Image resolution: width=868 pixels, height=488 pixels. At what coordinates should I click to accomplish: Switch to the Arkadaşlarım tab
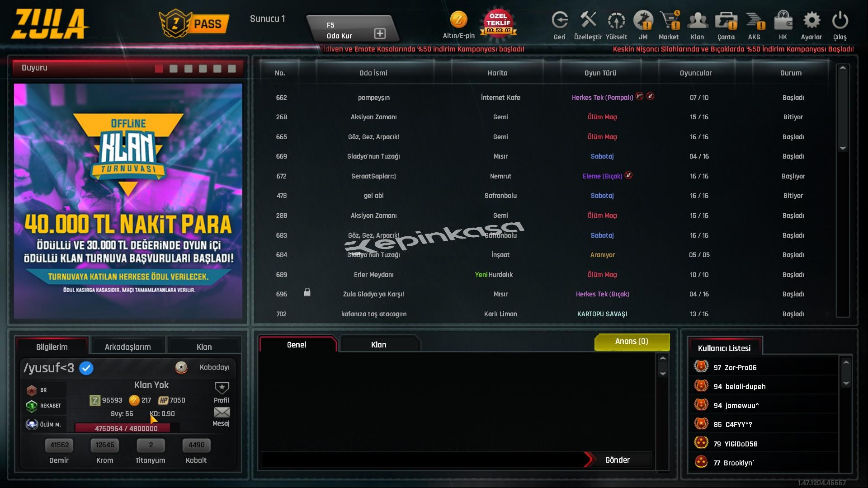pos(128,347)
